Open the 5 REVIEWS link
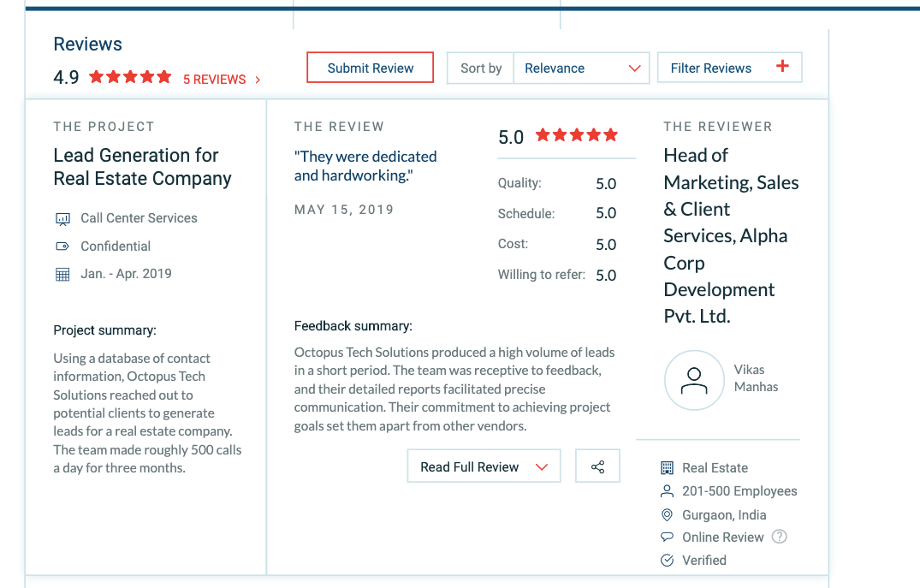 coord(221,80)
